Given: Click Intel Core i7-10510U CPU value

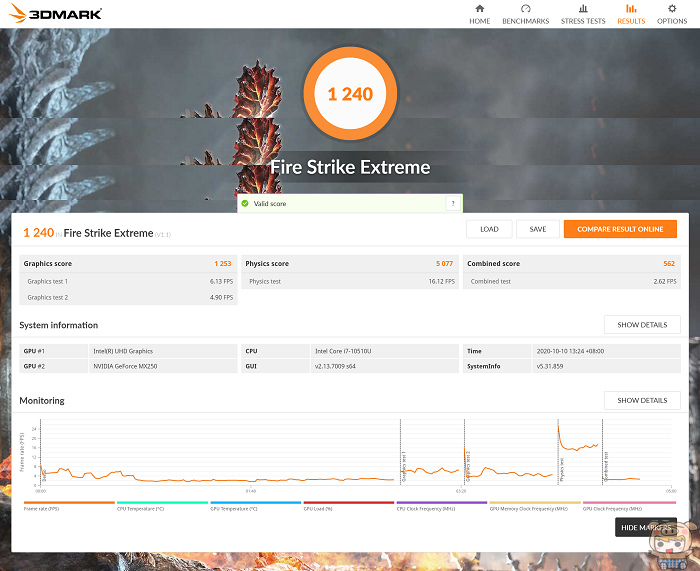Looking at the screenshot, I should (343, 351).
